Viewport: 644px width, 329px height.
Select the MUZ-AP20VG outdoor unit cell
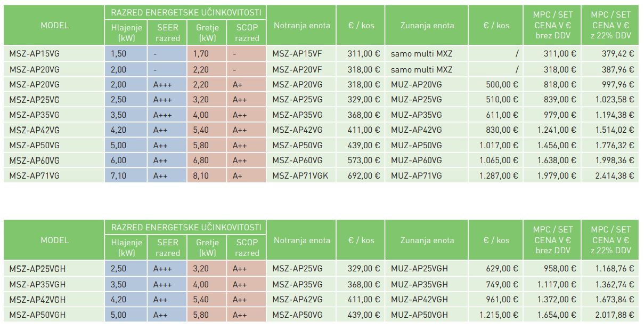(x=416, y=84)
